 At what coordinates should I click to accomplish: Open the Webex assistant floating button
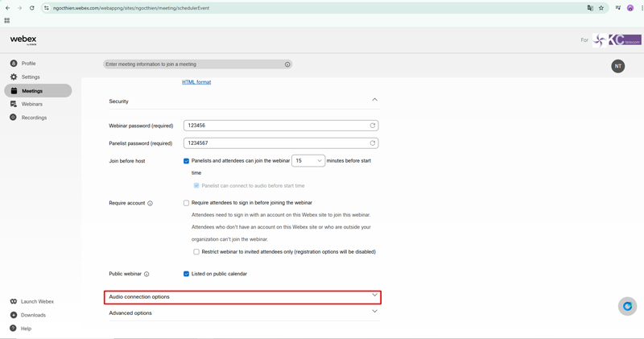627,306
